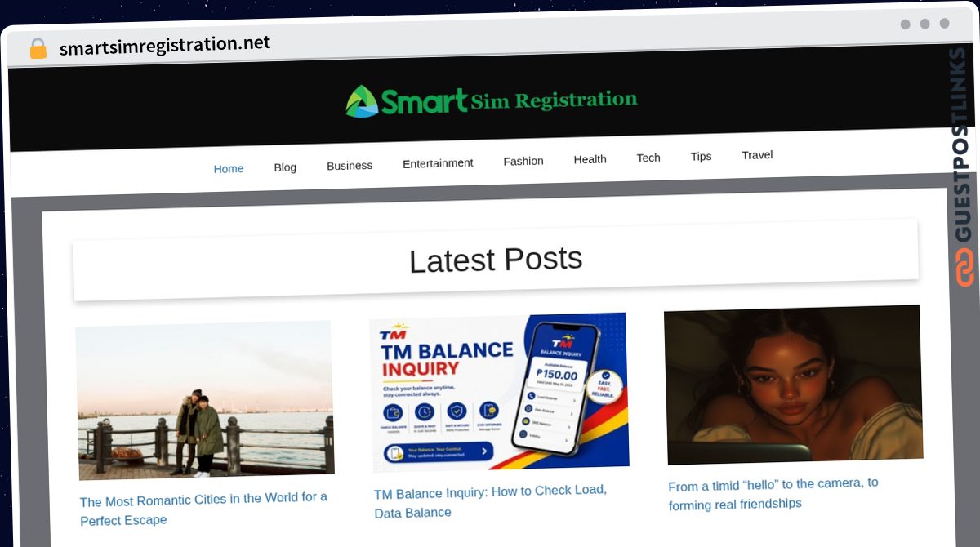The image size is (980, 547).
Task: Open the Tips category
Action: tap(701, 156)
